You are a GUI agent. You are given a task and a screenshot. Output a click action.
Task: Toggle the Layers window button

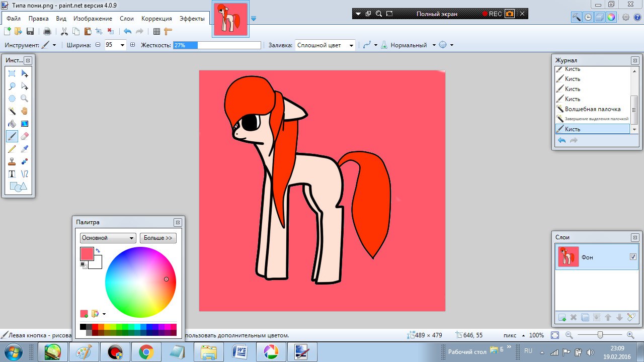(600, 17)
